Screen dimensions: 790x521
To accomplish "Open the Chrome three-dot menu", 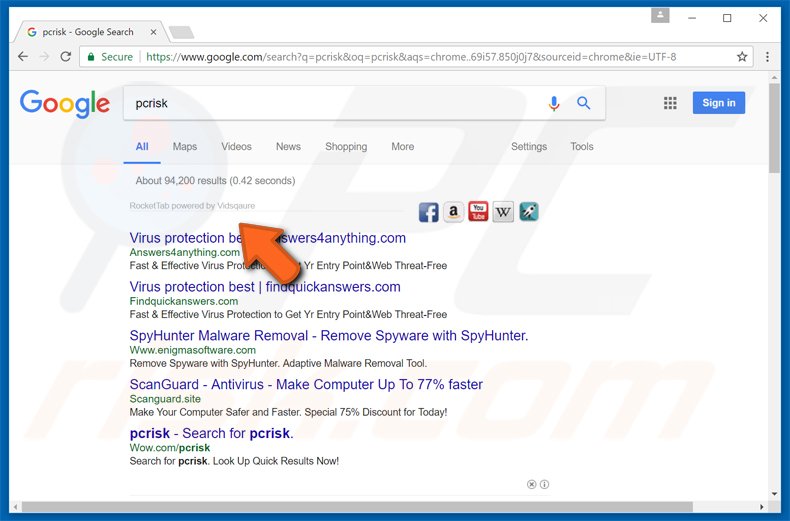I will [768, 57].
